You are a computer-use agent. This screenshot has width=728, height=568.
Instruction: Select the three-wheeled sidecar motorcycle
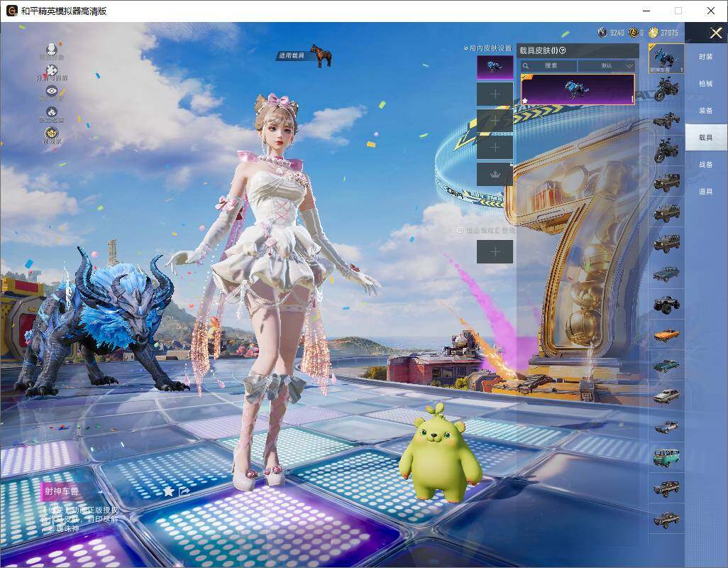click(666, 120)
